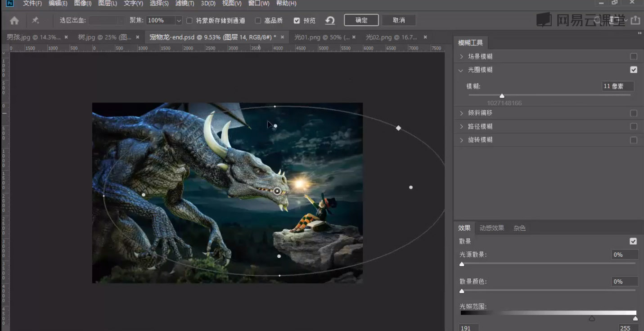The width and height of the screenshot is (644, 331).
Task: Open the share icon in options bar
Action: pos(635,20)
